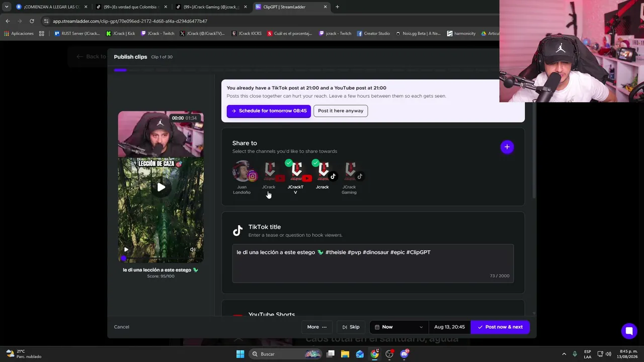The image size is (644, 362).
Task: Open the JCrack | Kick bookmark
Action: 121,34
